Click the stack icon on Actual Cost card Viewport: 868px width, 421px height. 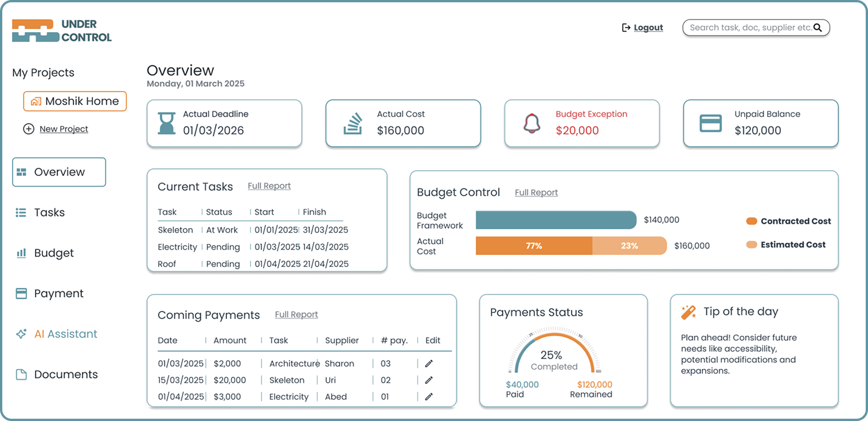353,123
